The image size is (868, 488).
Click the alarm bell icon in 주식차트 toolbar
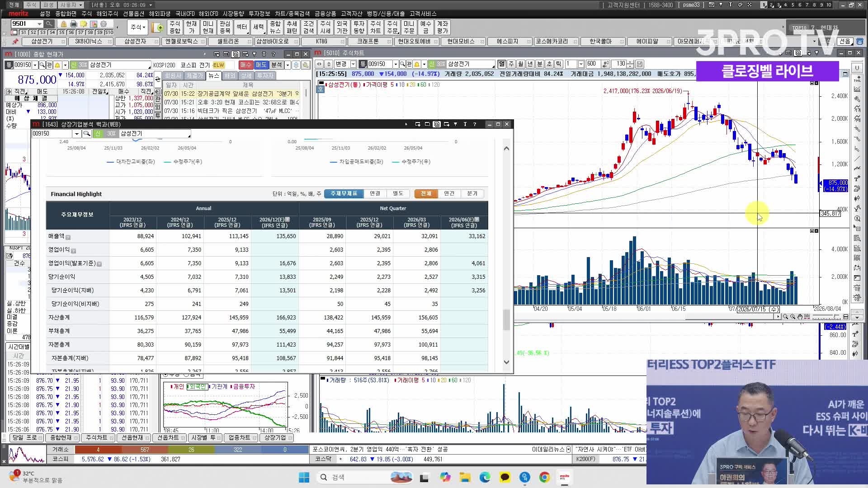(x=417, y=64)
